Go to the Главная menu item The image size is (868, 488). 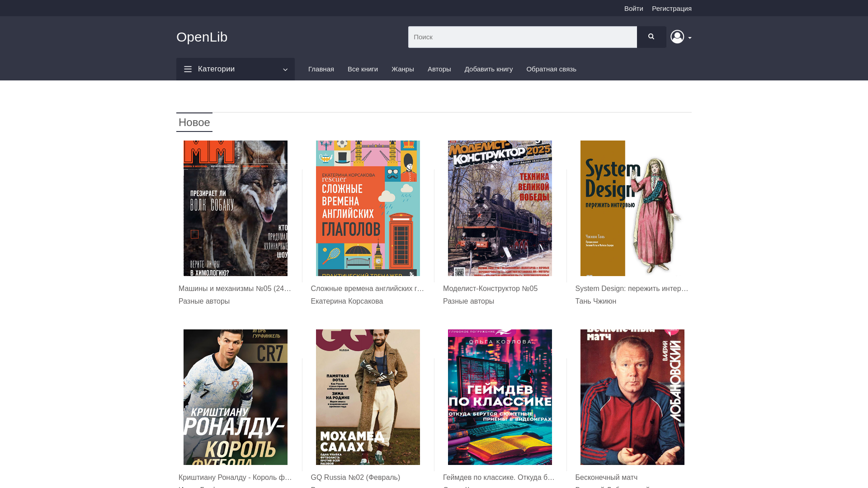tap(321, 69)
